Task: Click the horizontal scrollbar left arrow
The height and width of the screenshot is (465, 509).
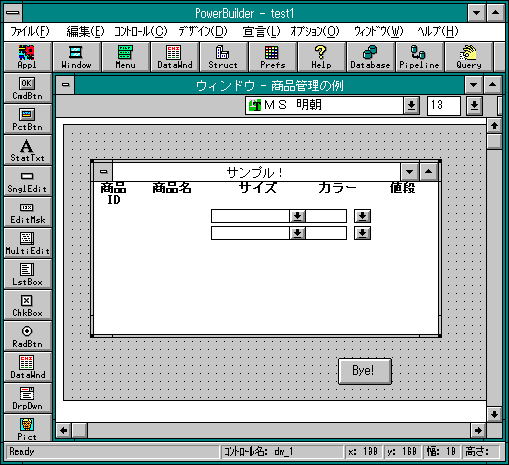Action: click(63, 430)
